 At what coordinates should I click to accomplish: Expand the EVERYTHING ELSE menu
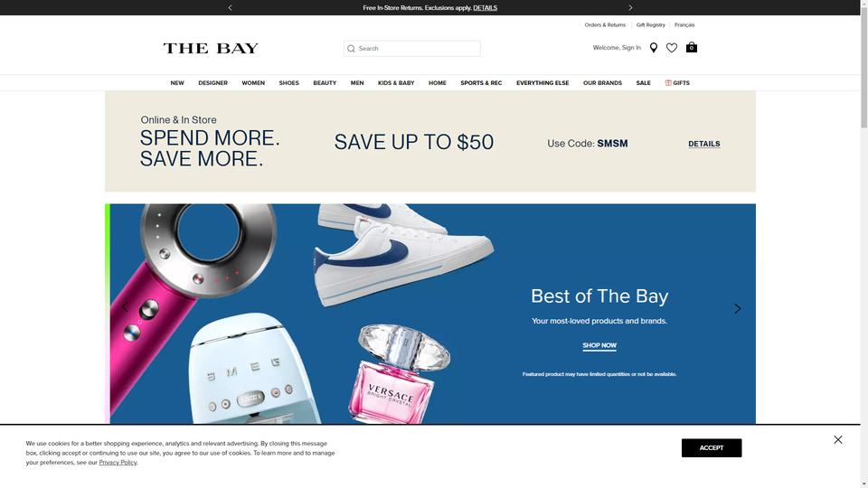coord(542,83)
